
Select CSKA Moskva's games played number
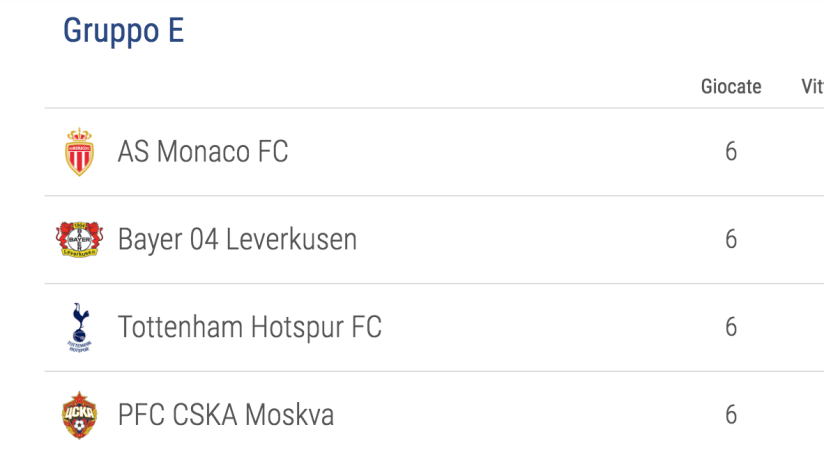click(731, 415)
